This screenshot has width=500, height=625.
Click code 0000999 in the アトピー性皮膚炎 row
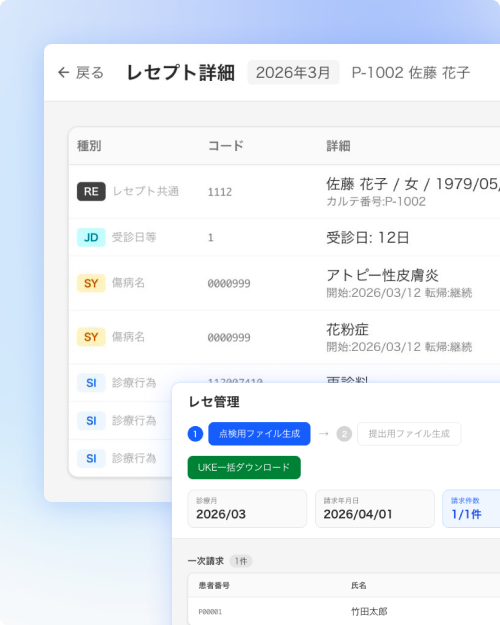click(x=229, y=283)
